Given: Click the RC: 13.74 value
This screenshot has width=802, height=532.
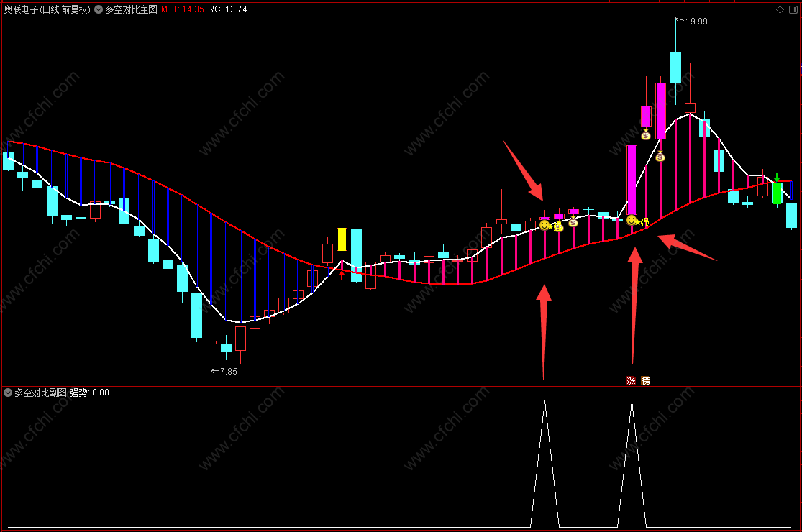Looking at the screenshot, I should coord(227,9).
